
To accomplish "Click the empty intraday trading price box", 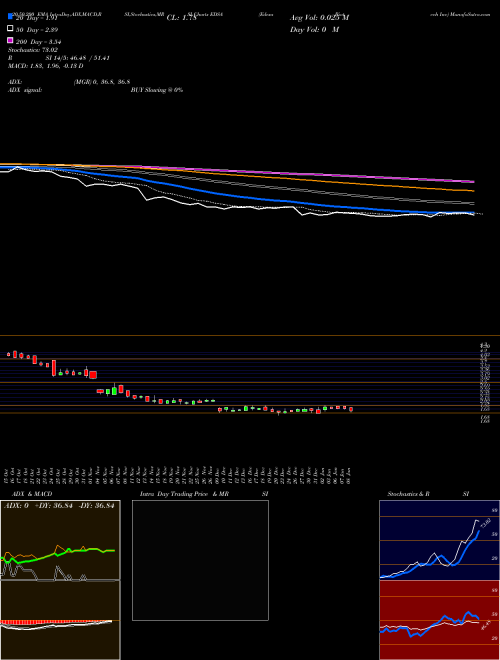I will (200, 560).
